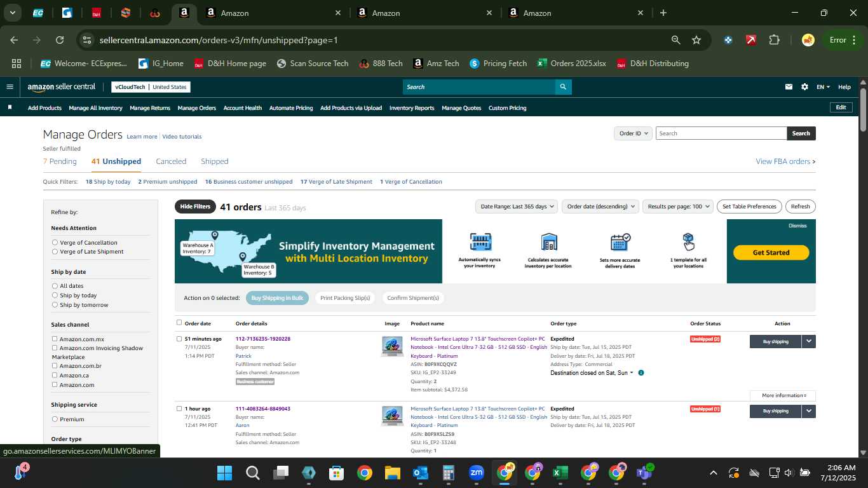This screenshot has width=868, height=488.
Task: Open Windows taskbar search
Action: click(x=252, y=473)
